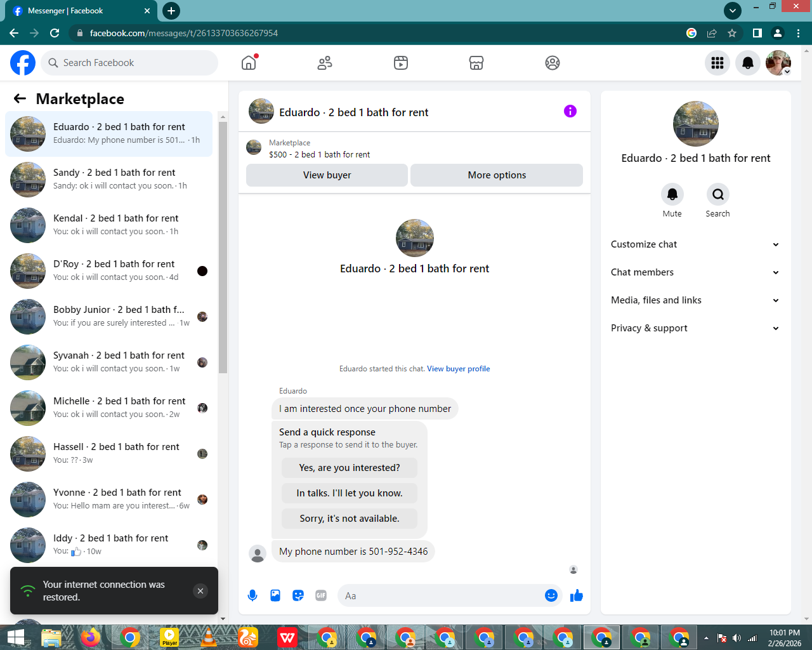Choose a GIF for the message
The width and height of the screenshot is (812, 650).
(321, 595)
